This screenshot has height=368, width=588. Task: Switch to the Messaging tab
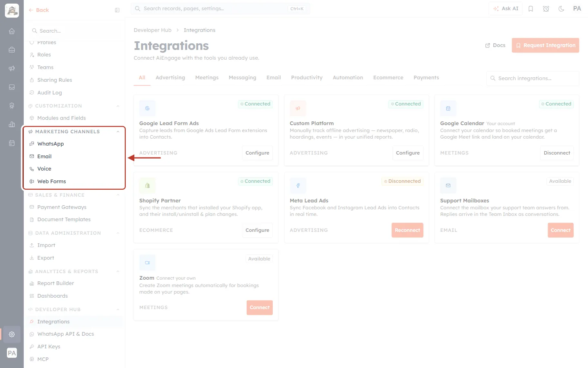(243, 78)
